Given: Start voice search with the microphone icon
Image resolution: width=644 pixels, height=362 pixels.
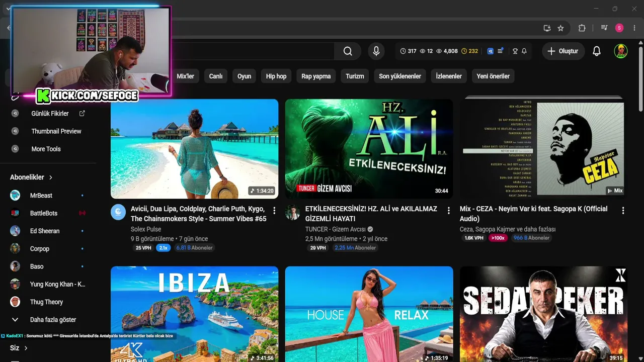Looking at the screenshot, I should (376, 51).
